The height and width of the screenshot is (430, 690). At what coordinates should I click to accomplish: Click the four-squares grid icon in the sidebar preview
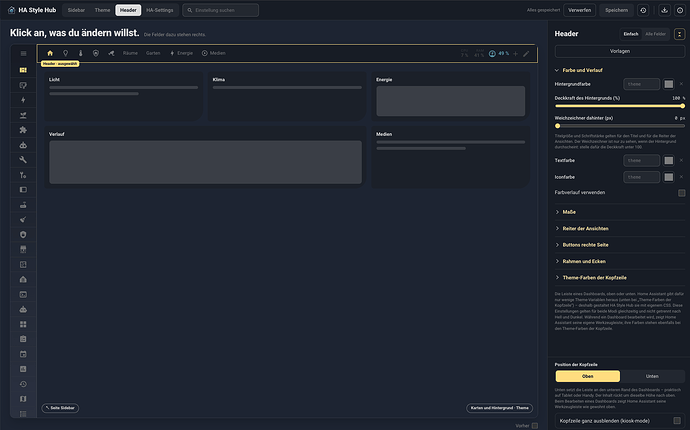23,324
